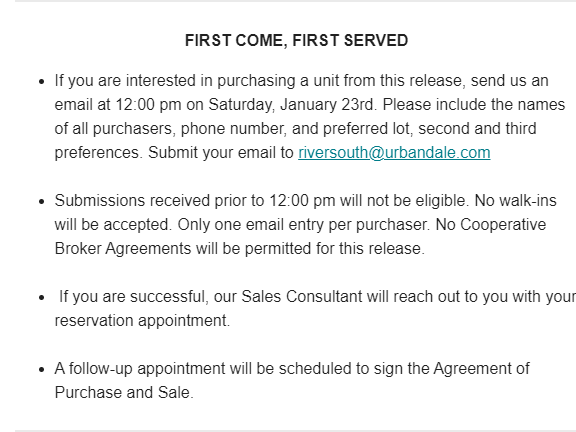
Task: Click the phrase "purchasing a unit from this release"
Action: [x=339, y=81]
